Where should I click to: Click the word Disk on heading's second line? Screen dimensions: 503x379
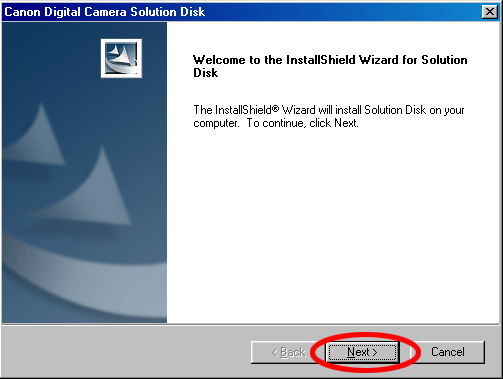(x=205, y=73)
